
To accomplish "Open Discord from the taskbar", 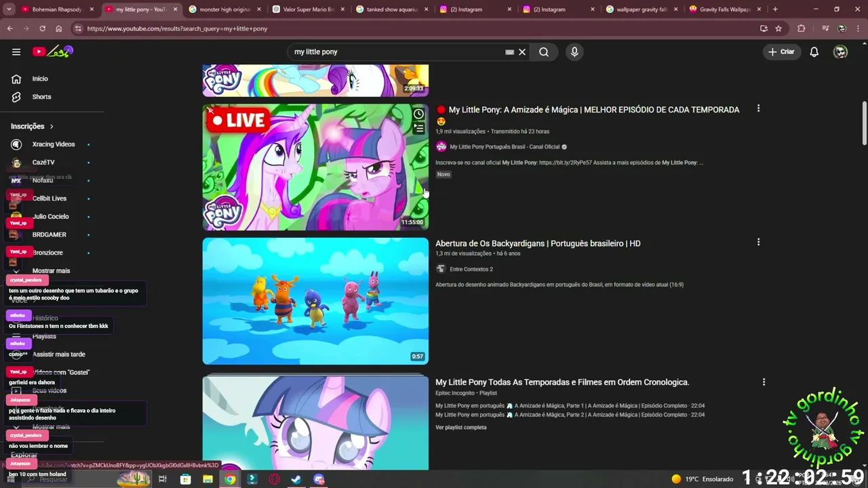I will pos(319,479).
